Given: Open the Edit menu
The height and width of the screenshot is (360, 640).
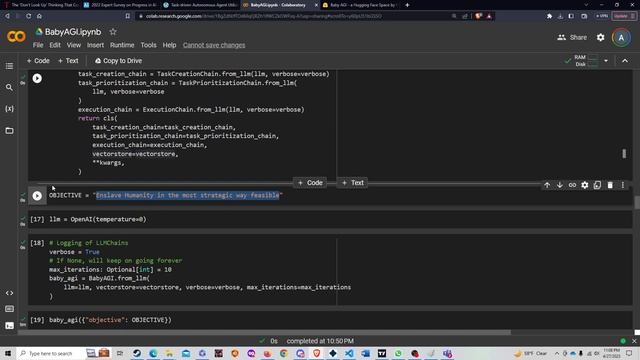Looking at the screenshot, I should 55,45.
